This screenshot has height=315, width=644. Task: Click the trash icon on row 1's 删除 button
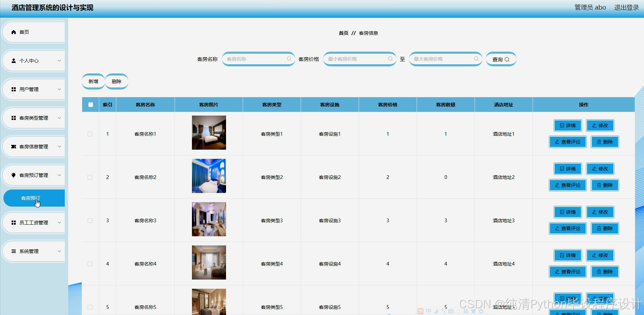coord(599,142)
